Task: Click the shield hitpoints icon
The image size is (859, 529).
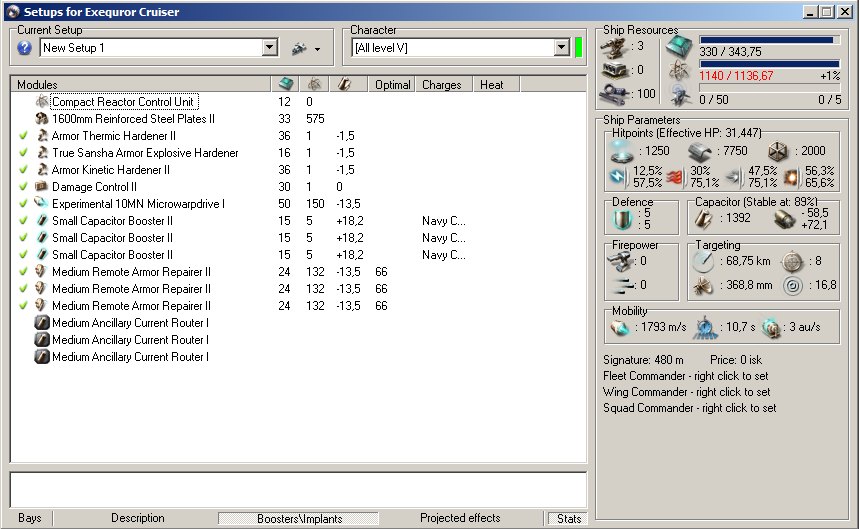Action: click(622, 151)
